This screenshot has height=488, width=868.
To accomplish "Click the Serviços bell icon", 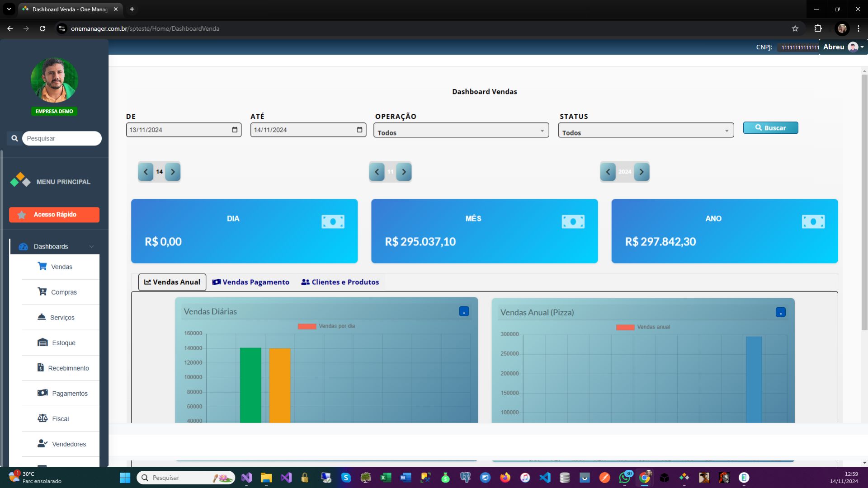I will (42, 317).
